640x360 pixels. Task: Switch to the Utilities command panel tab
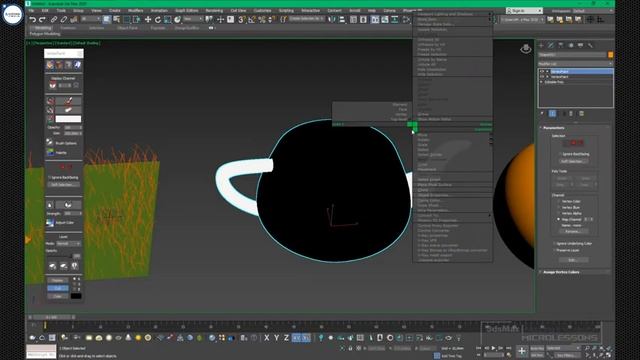590,45
